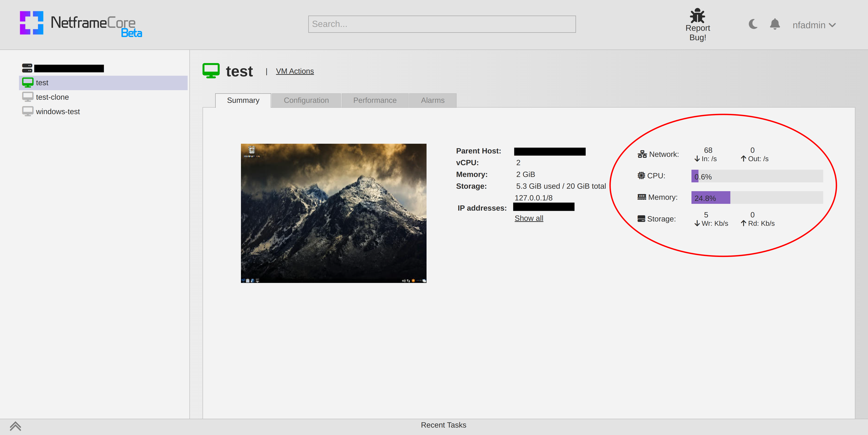Screen dimensions: 868x435
Task: Click the Report Bug icon
Action: (x=697, y=16)
